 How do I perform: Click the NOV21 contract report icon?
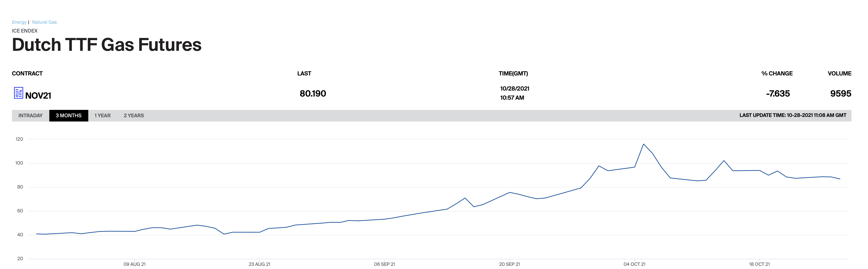pos(19,93)
